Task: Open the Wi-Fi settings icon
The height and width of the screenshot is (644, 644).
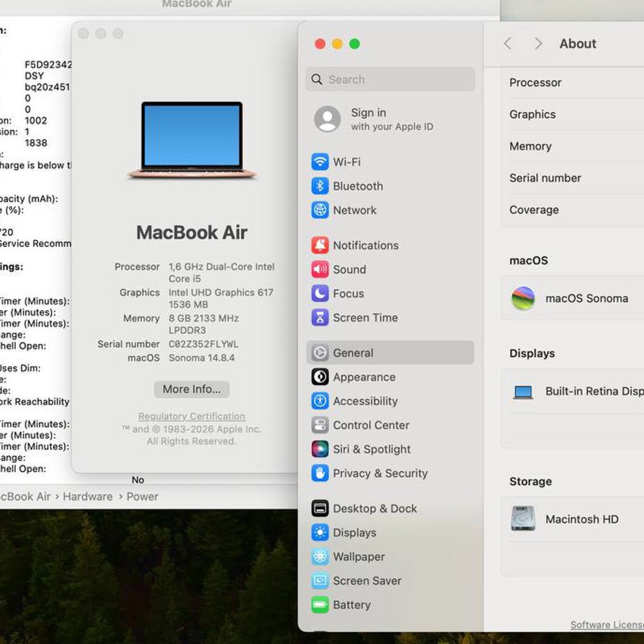Action: tap(319, 162)
